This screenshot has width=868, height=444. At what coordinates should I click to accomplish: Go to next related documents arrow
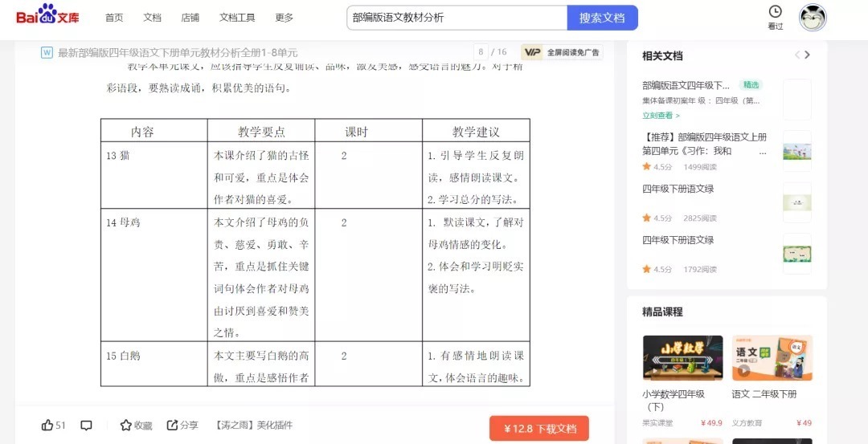pos(807,55)
